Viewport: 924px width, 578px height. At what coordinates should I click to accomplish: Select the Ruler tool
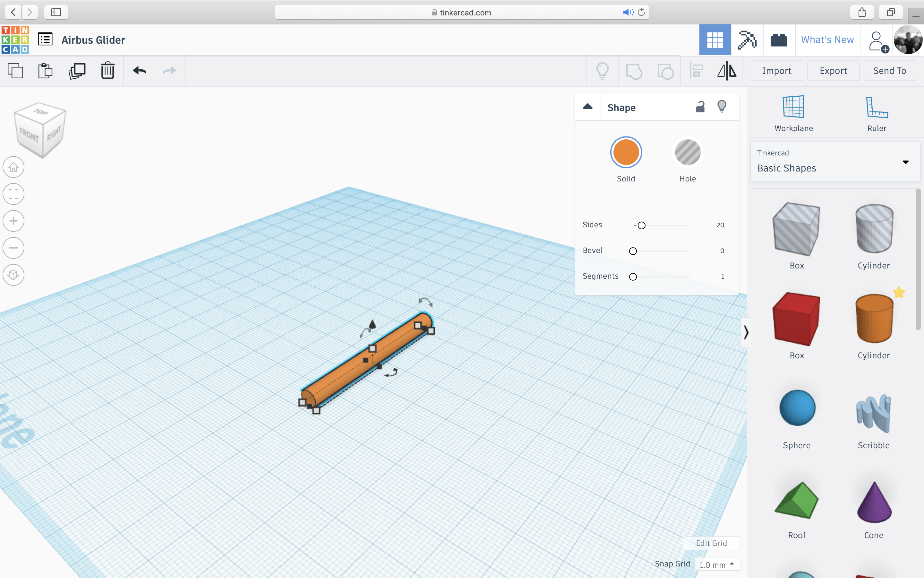[x=877, y=114]
